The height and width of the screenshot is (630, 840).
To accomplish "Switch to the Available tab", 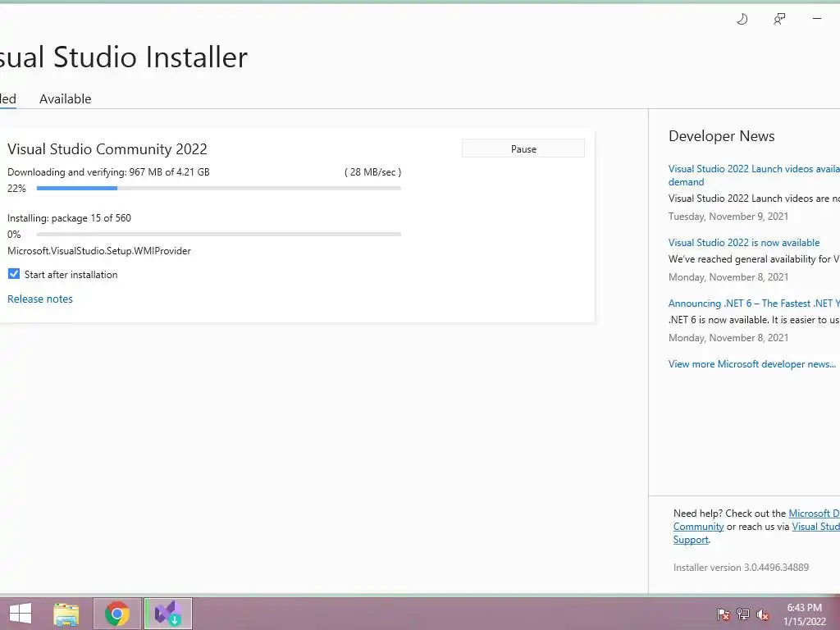I will 66,99.
